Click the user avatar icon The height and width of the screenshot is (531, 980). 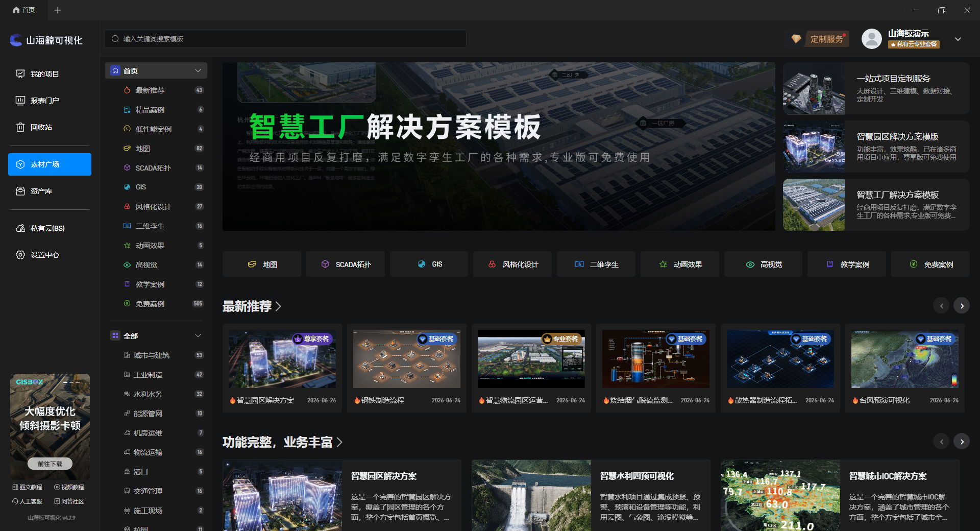871,39
